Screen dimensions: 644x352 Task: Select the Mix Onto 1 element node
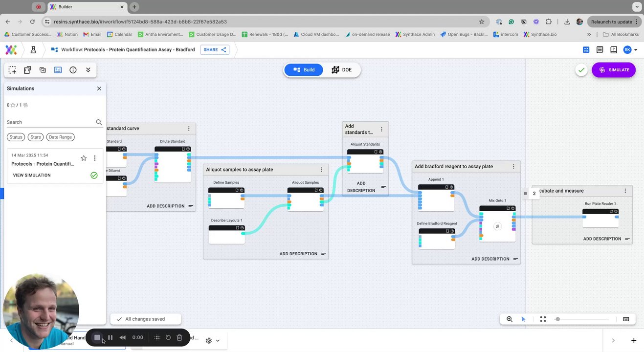[x=497, y=223]
